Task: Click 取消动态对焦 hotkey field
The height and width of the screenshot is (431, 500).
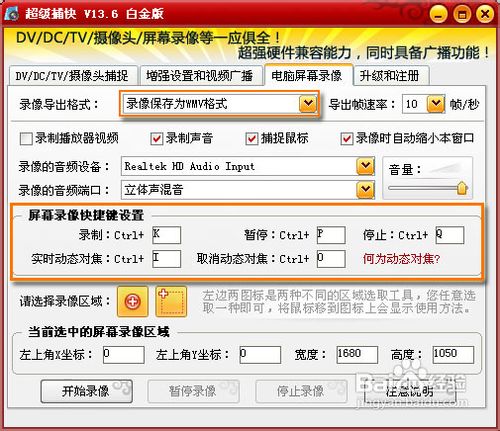Action: pyautogui.click(x=331, y=259)
